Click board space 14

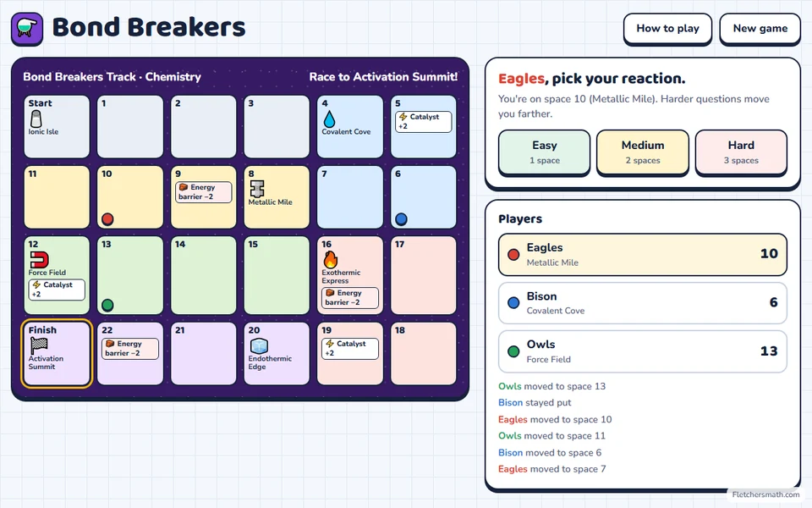click(204, 275)
